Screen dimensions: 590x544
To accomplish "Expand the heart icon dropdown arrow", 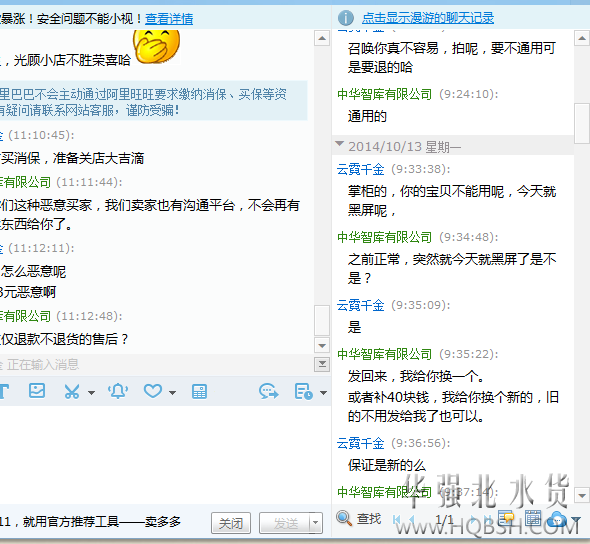I will pos(172,393).
